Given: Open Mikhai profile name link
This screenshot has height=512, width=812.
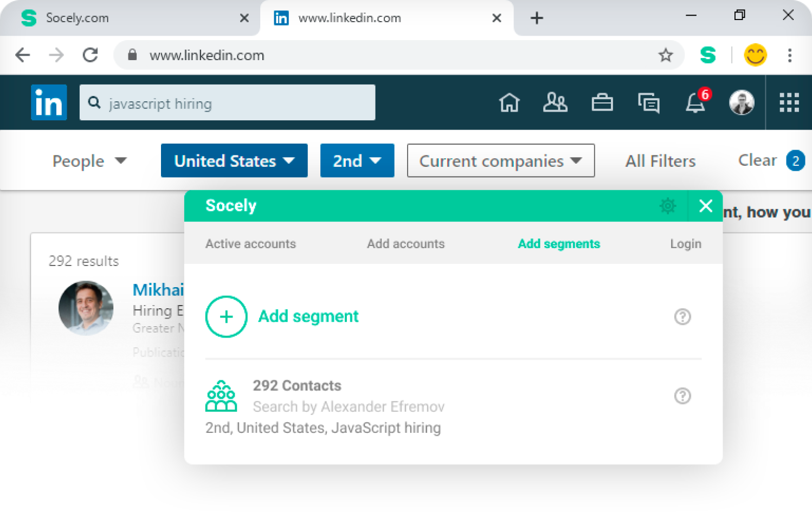Looking at the screenshot, I should click(x=158, y=290).
